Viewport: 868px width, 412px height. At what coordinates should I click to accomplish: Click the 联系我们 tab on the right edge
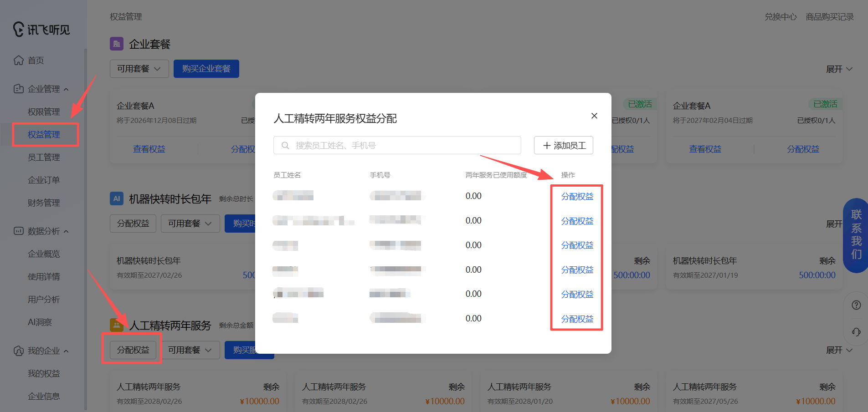pyautogui.click(x=856, y=236)
